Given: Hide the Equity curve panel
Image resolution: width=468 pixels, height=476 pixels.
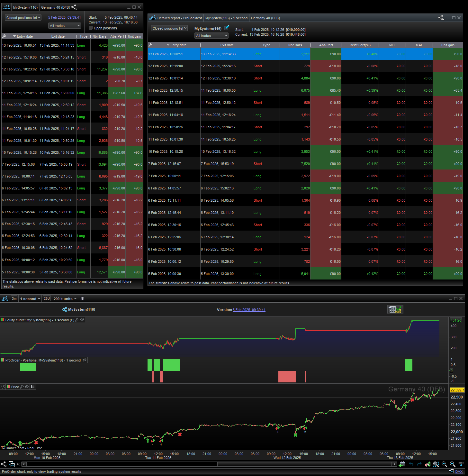Looking at the screenshot, I should tap(82, 320).
